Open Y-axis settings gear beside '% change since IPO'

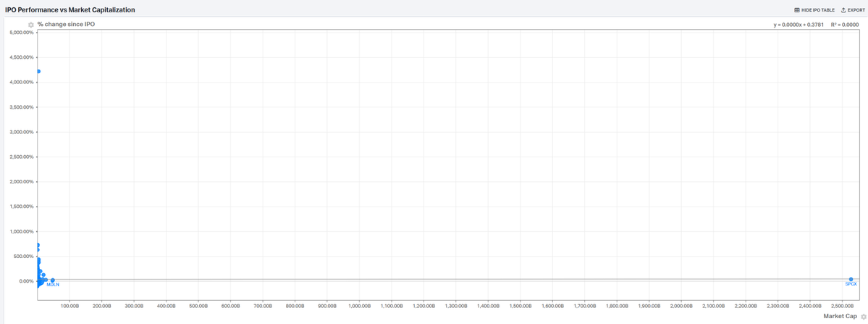click(x=31, y=25)
